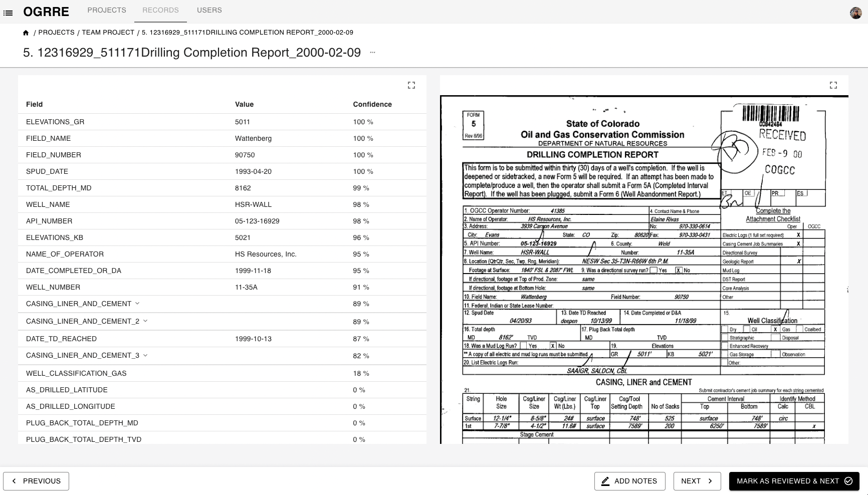Mark as reviewed and go next
The image size is (868, 495).
click(794, 481)
